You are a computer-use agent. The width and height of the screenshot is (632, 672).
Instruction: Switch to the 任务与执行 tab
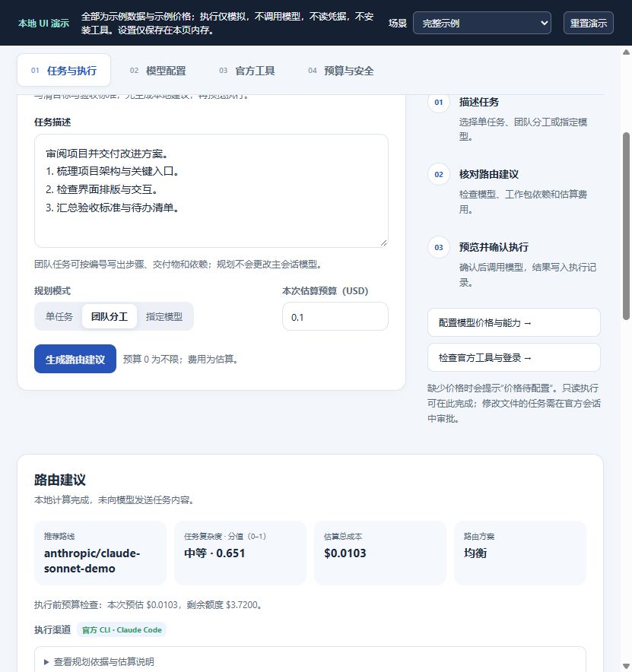(x=64, y=70)
